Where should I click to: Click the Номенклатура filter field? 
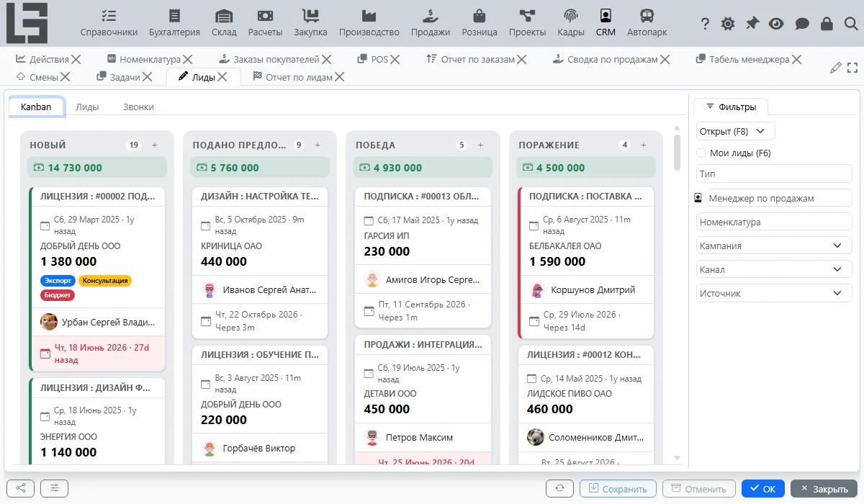pyautogui.click(x=774, y=222)
